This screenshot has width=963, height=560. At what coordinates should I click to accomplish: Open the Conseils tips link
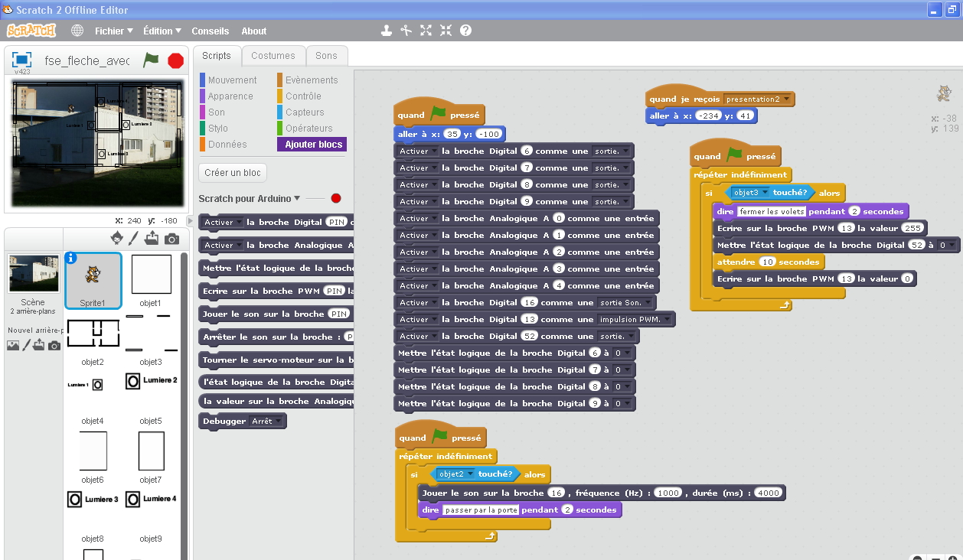210,31
